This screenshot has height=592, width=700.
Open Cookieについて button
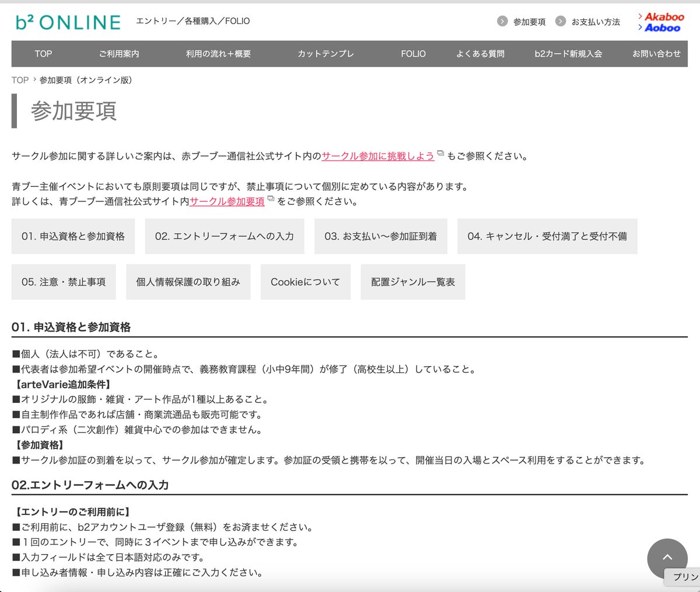coord(305,282)
